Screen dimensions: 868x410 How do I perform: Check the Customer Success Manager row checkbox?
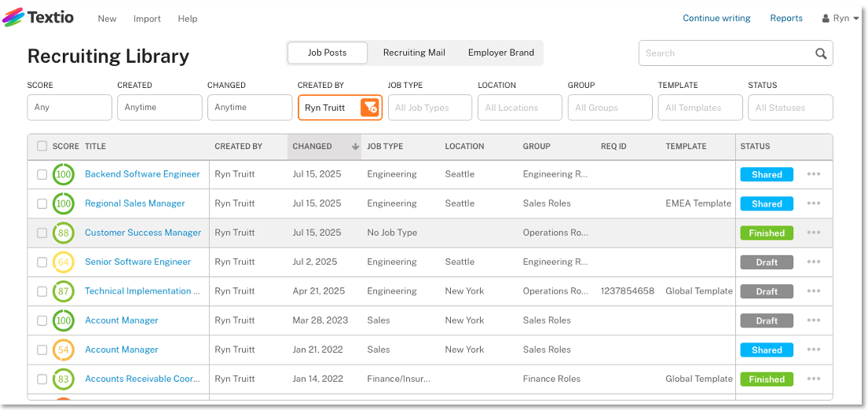tap(42, 233)
